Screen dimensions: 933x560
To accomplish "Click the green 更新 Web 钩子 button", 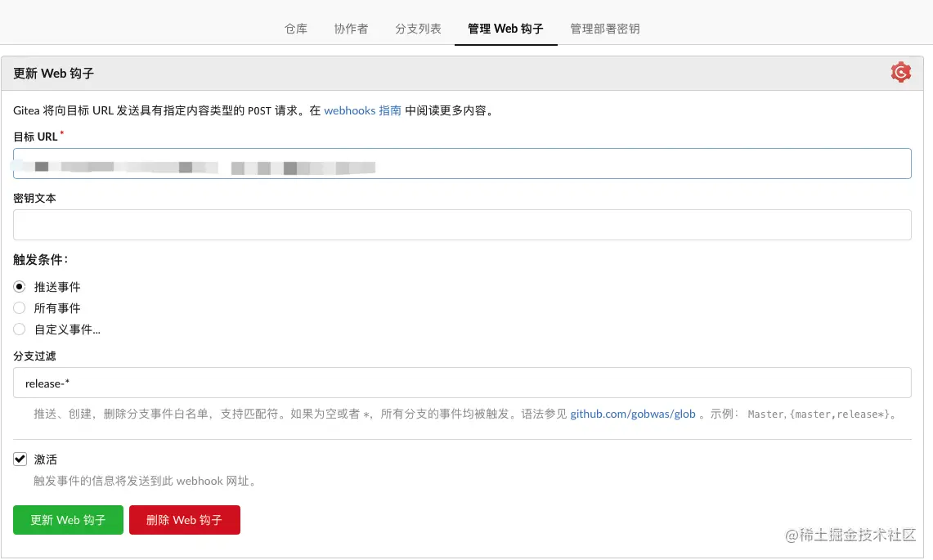I will tap(69, 520).
